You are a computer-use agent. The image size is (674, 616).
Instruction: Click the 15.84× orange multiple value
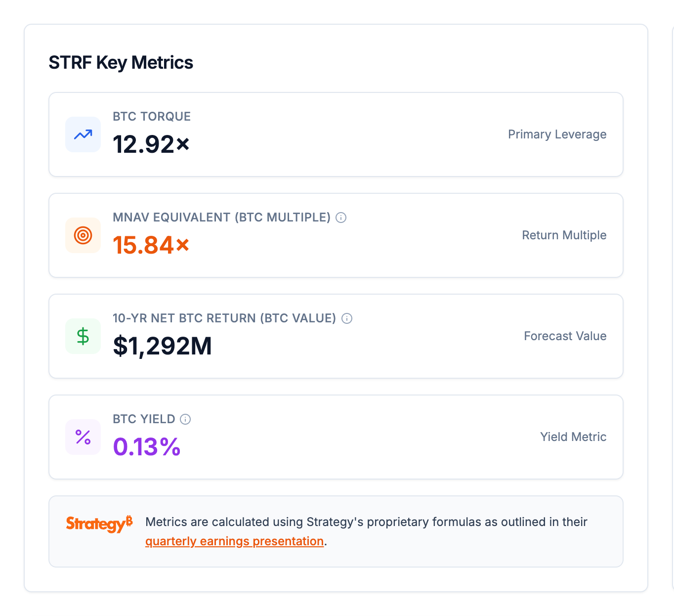151,245
